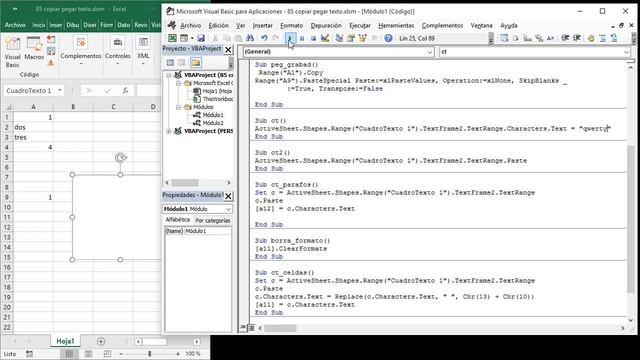Collapse the Microsoft Excel Objetos folder

pyautogui.click(x=178, y=83)
